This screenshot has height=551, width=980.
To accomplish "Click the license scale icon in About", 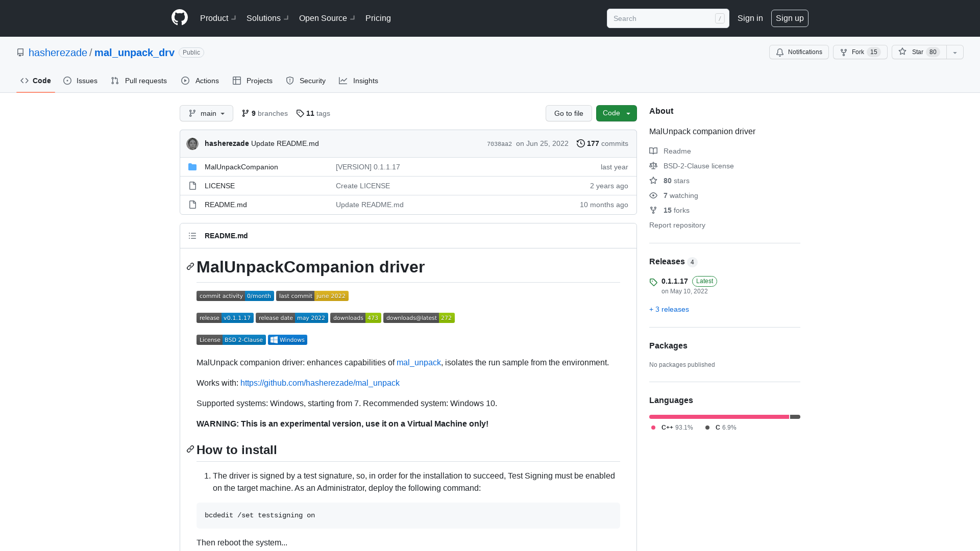I will [x=653, y=166].
